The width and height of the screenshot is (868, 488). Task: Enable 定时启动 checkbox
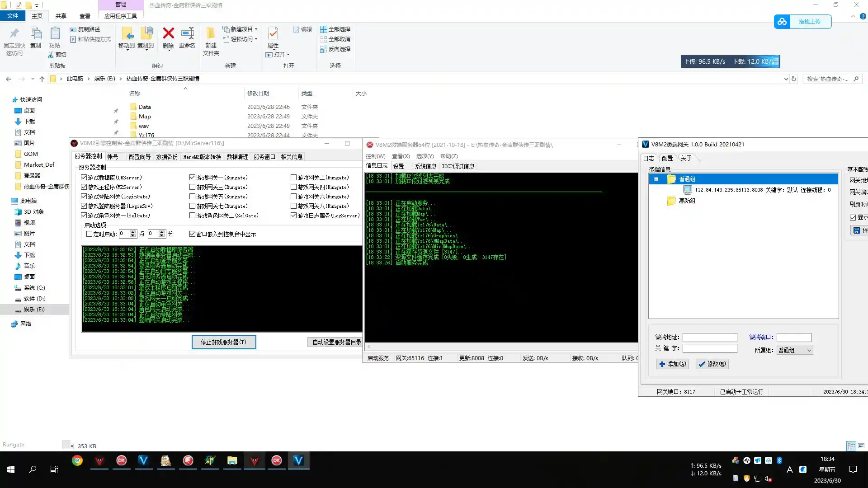click(89, 234)
